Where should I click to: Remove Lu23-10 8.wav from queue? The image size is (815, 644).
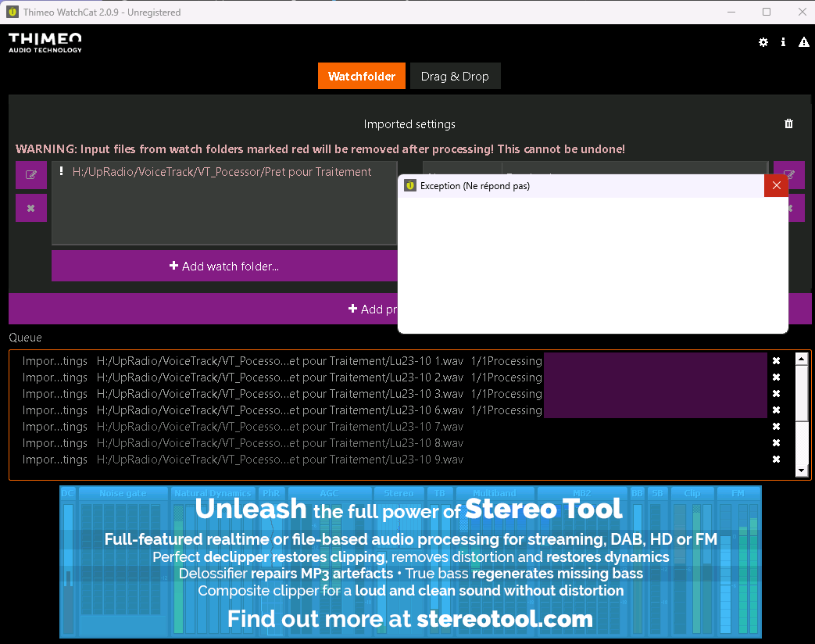click(776, 443)
